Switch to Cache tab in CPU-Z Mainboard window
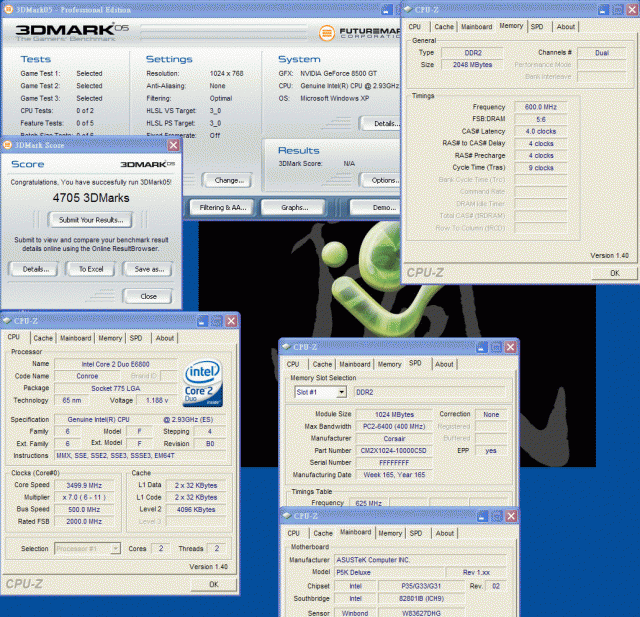 click(323, 533)
